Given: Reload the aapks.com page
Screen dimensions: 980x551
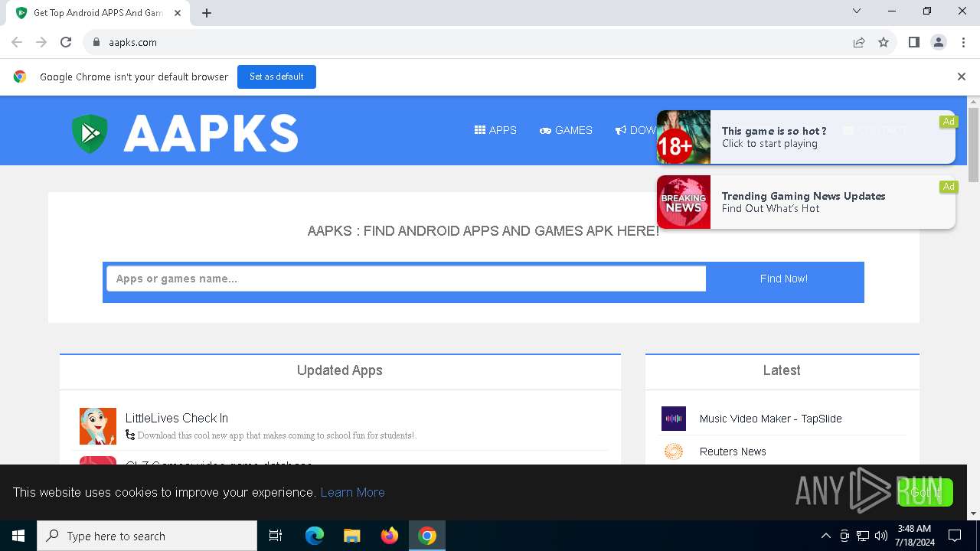Looking at the screenshot, I should 66,42.
